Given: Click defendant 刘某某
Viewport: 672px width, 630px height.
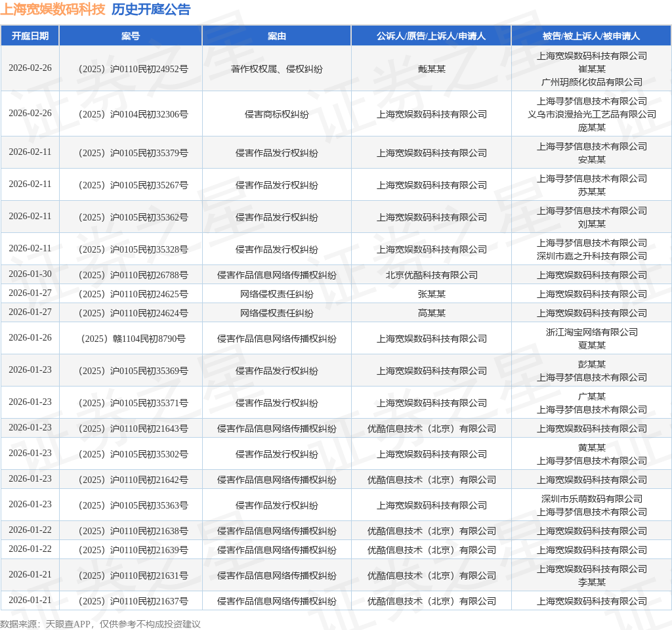Looking at the screenshot, I should tap(591, 224).
